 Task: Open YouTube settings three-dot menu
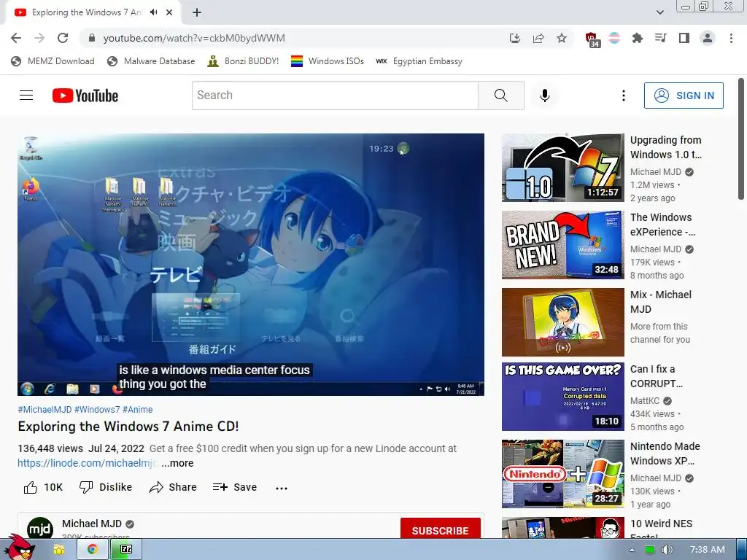(x=623, y=96)
